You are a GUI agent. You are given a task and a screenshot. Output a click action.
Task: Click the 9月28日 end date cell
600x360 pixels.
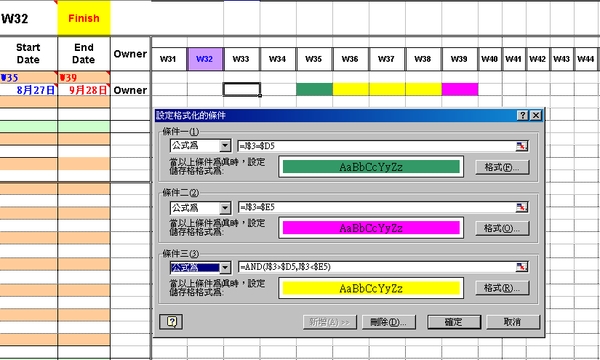pos(84,90)
